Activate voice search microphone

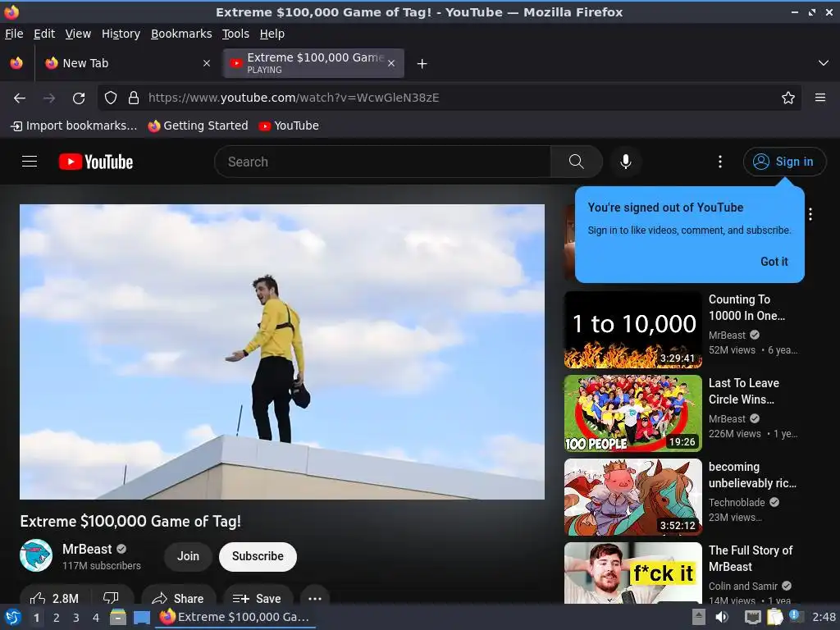625,162
